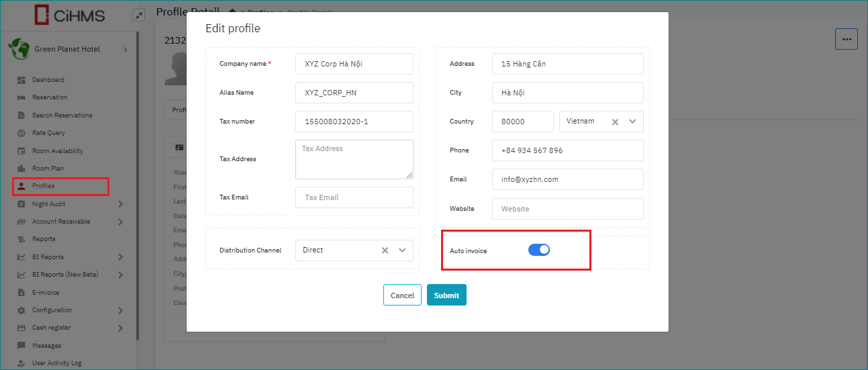The image size is (868, 370).
Task: Expand the Night Audit submenu
Action: click(120, 204)
